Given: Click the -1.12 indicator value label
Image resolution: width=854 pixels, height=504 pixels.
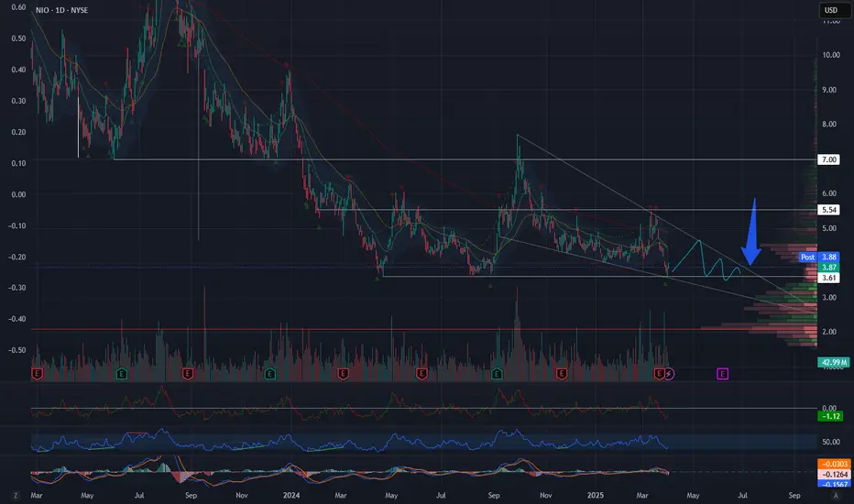Looking at the screenshot, I should (x=830, y=416).
